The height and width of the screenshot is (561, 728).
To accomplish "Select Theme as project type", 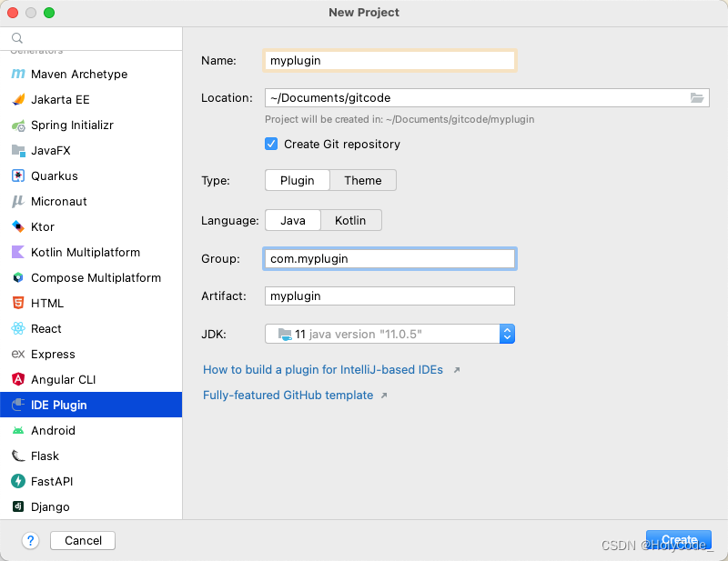I will [363, 180].
